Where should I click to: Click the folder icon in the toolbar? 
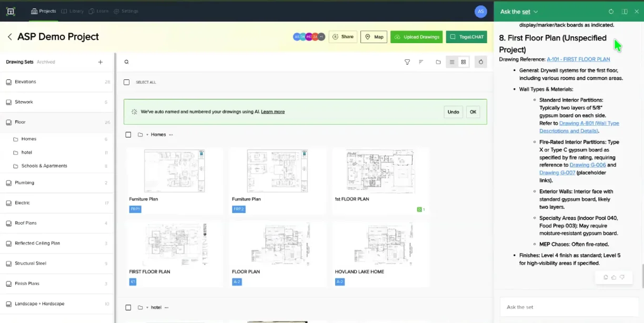pyautogui.click(x=438, y=62)
